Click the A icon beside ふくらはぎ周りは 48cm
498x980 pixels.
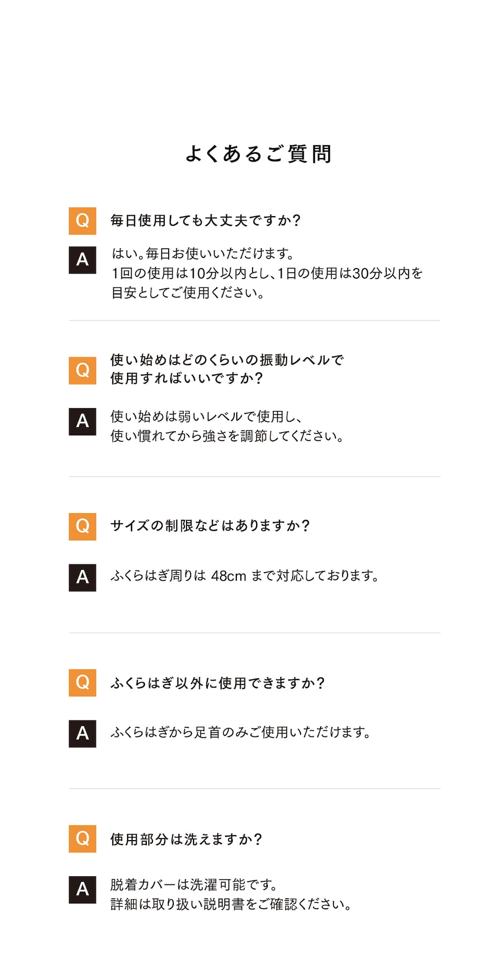tap(82, 577)
